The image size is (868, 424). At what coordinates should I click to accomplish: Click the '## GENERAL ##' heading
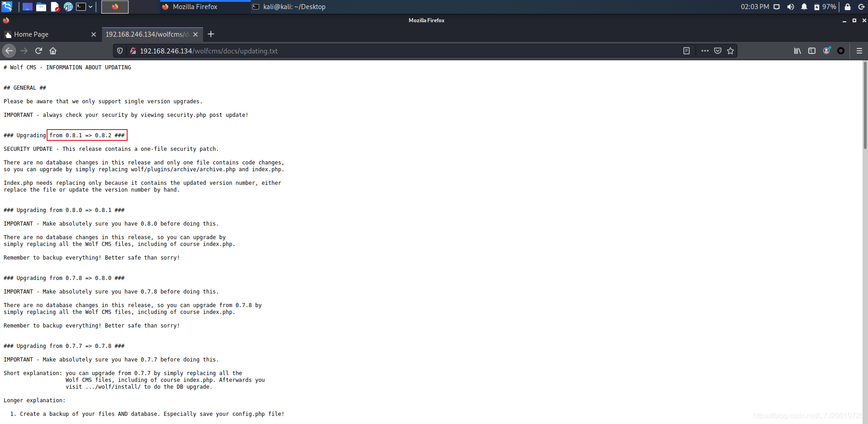25,88
